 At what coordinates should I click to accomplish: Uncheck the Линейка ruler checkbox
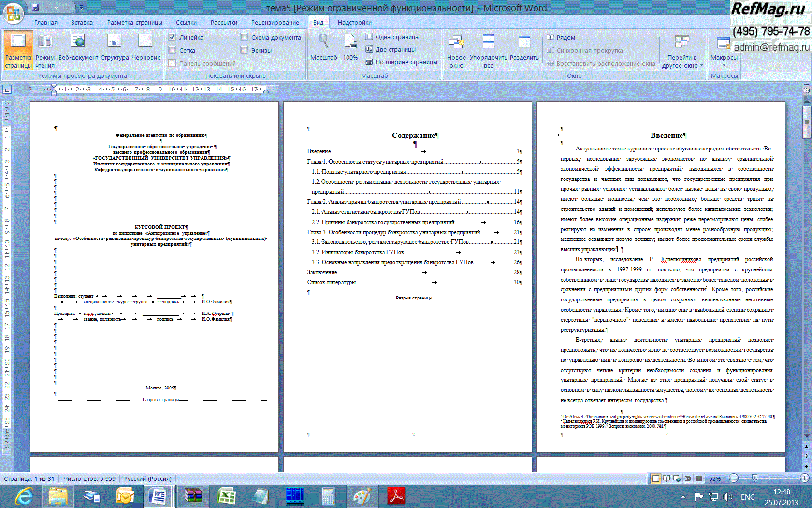pos(173,37)
